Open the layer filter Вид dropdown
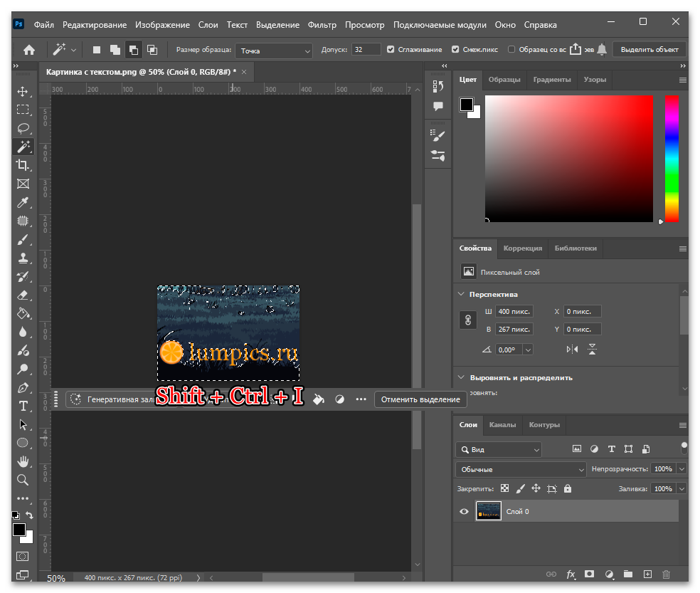The width and height of the screenshot is (700, 593). coord(499,449)
